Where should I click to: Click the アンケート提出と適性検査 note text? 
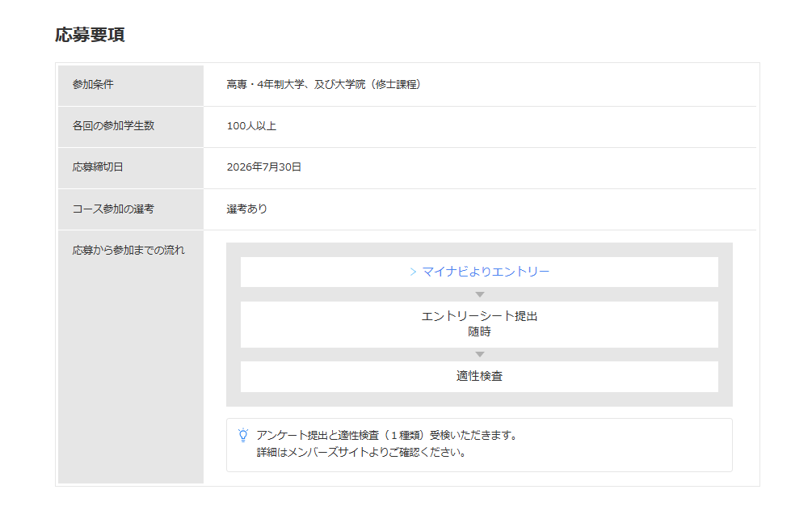pyautogui.click(x=389, y=435)
